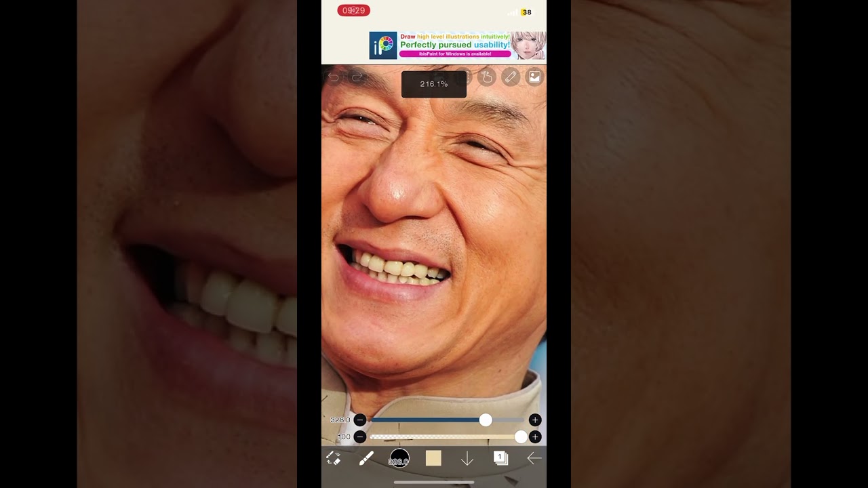Tap the battery indicator in status bar

[x=526, y=12]
